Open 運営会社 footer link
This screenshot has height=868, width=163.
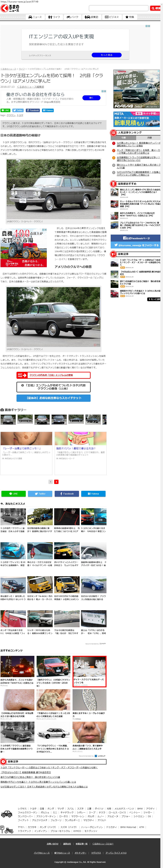click(x=67, y=844)
